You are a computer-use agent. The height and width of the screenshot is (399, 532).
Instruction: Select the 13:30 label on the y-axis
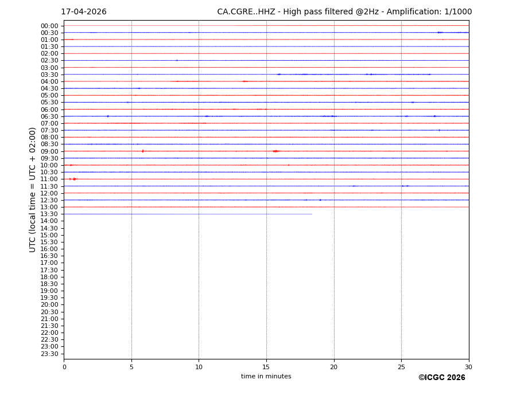[49, 214]
